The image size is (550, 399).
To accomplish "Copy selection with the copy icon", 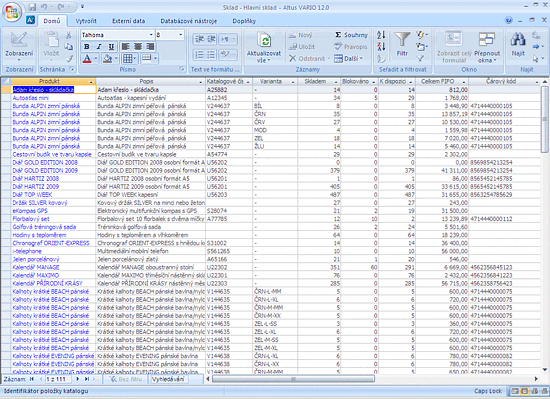I will pos(69,47).
